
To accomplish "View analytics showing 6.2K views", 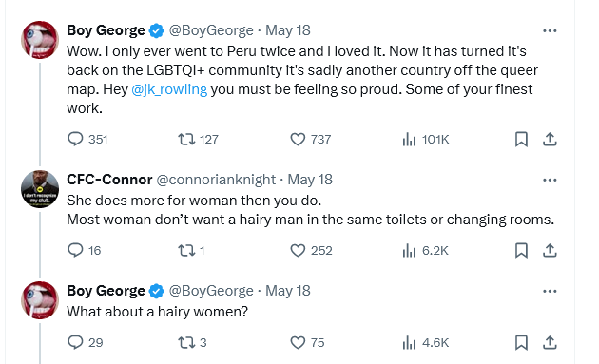I will [x=426, y=250].
